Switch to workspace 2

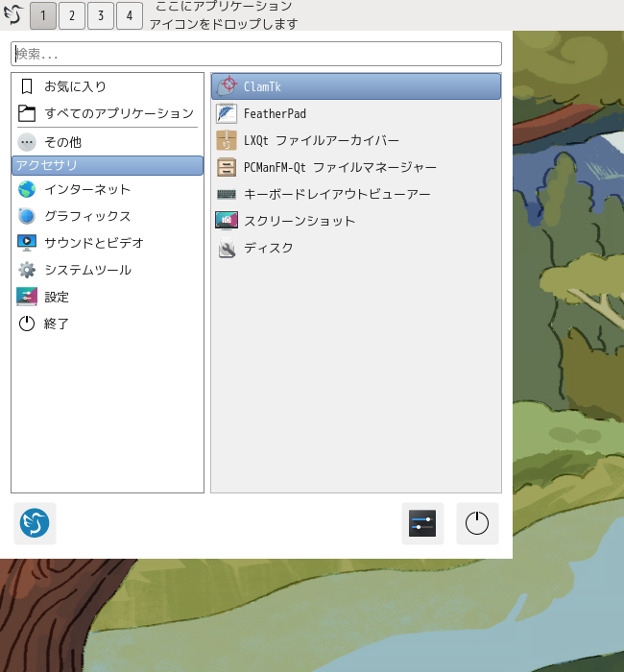(72, 16)
